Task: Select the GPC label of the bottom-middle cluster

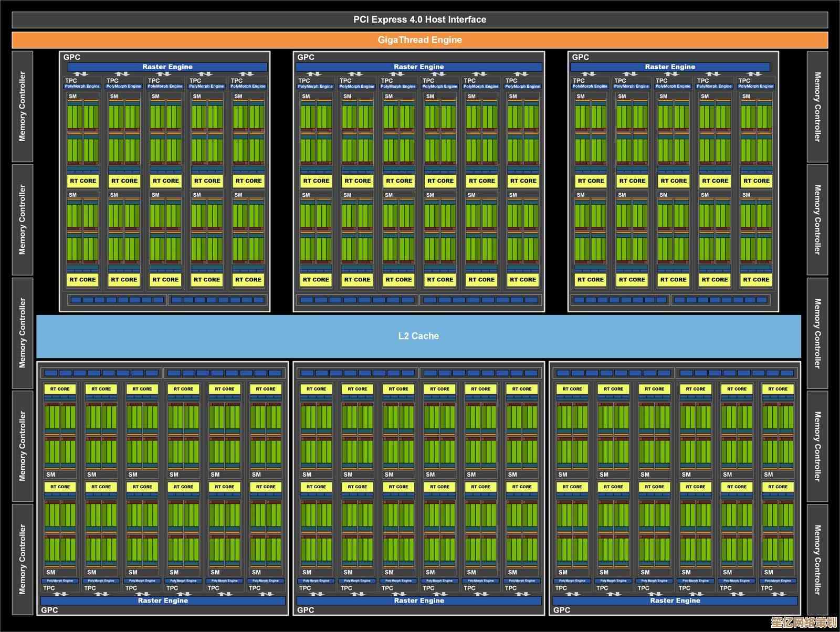Action: 306,610
